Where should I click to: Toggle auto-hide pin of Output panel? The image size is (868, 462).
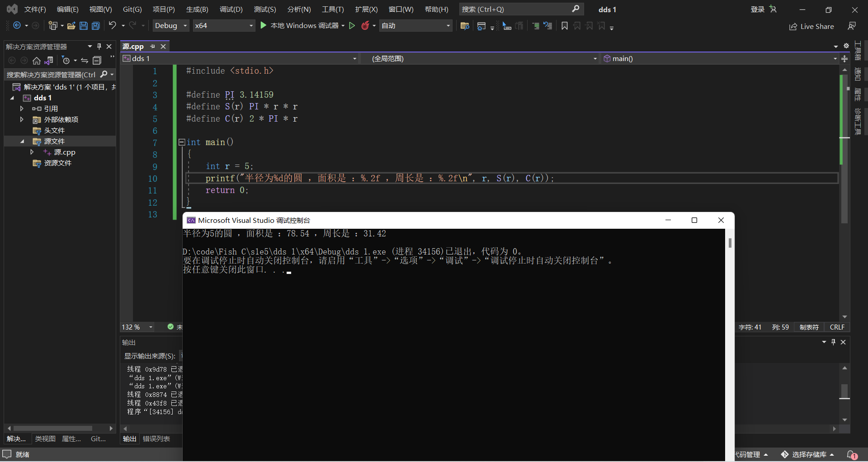click(834, 342)
